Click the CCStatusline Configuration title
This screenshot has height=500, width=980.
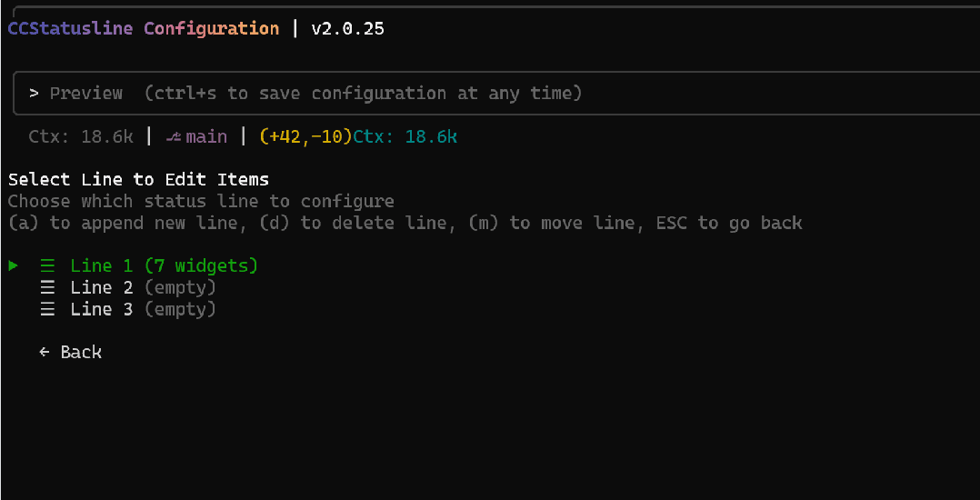click(x=143, y=28)
